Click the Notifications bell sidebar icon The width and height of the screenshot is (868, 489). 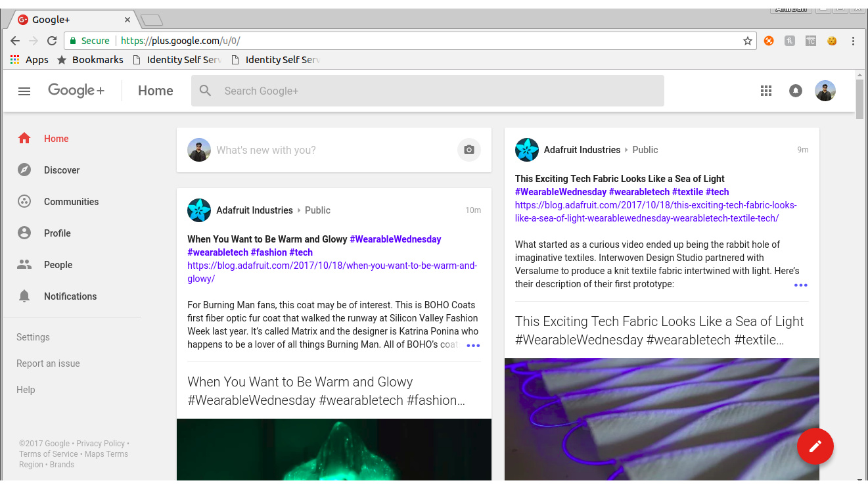coord(24,296)
